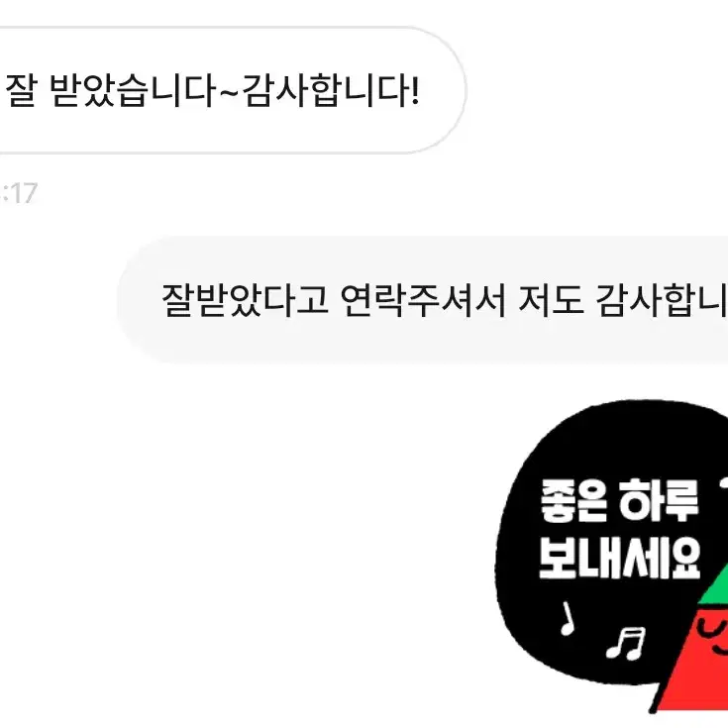Tap the '좋은 하루' sticker text
This screenshot has height=728, width=728.
620,501
